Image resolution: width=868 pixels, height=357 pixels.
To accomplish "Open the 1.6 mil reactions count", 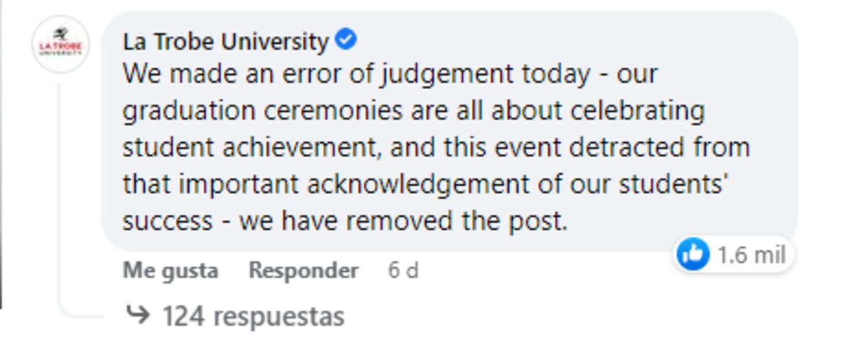I will tap(751, 255).
